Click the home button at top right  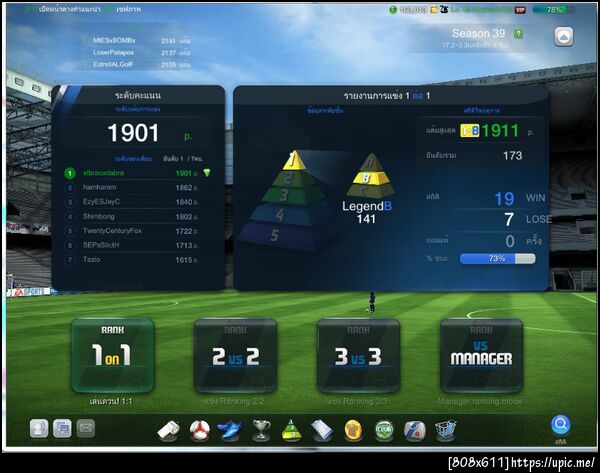coord(564,36)
